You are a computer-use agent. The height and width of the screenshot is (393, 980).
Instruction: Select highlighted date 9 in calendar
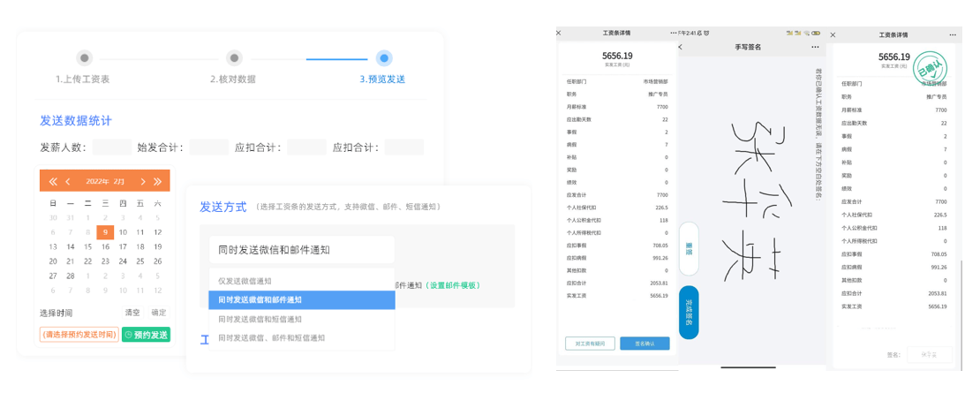point(105,232)
